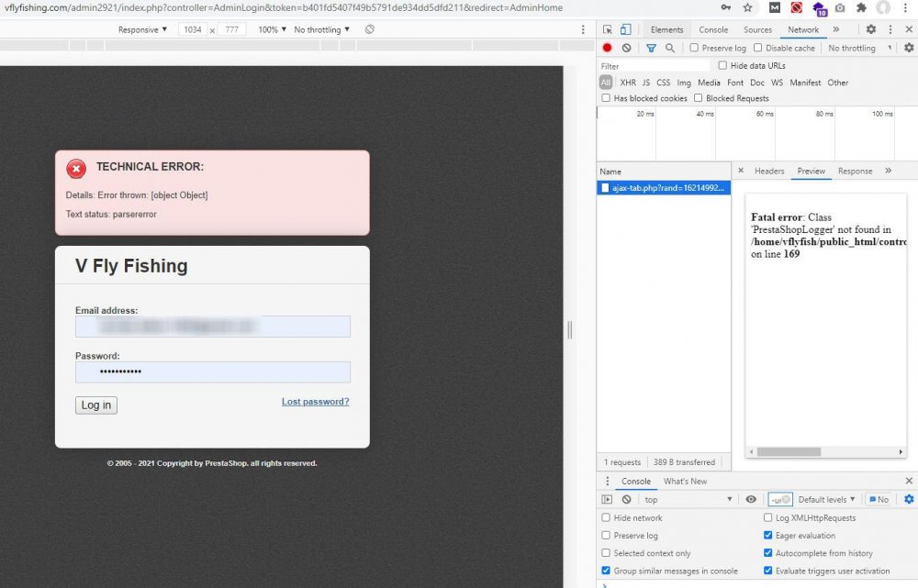The image size is (918, 588).
Task: Open network search magnifier
Action: tap(670, 48)
